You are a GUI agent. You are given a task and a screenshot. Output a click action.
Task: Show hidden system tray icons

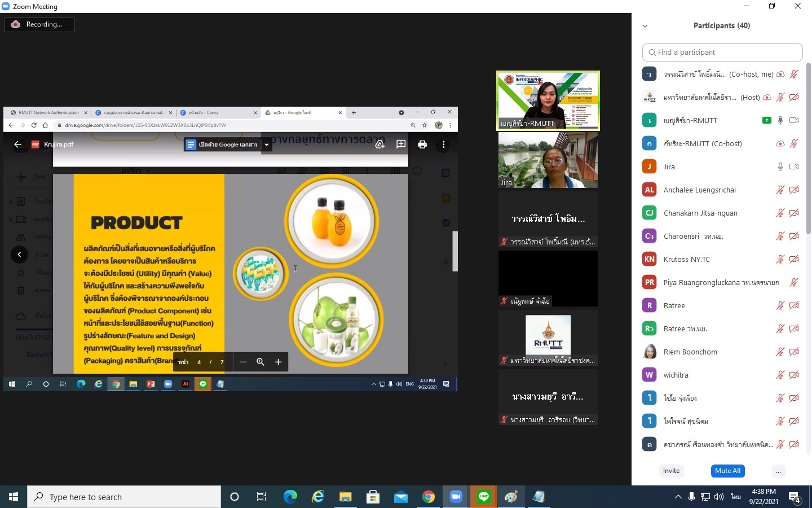678,497
